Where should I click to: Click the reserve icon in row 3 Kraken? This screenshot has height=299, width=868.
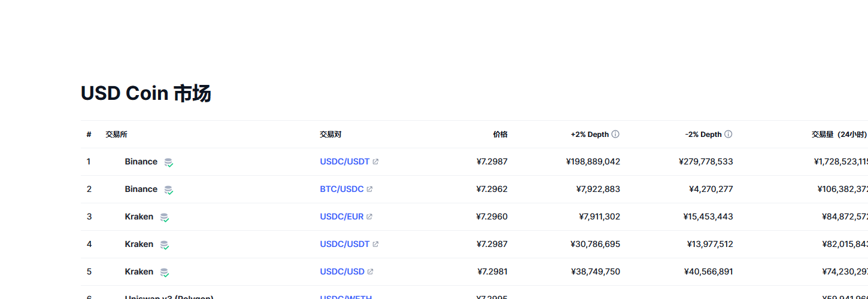pos(165,217)
